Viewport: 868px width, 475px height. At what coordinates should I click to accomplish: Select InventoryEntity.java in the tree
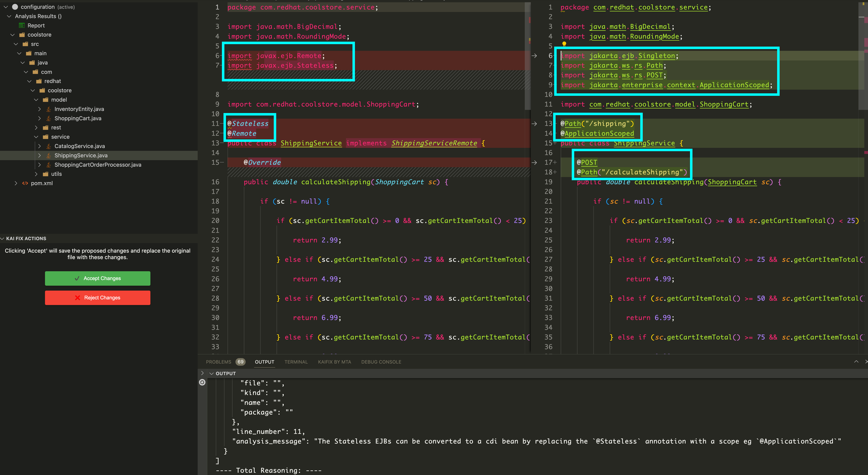point(79,109)
